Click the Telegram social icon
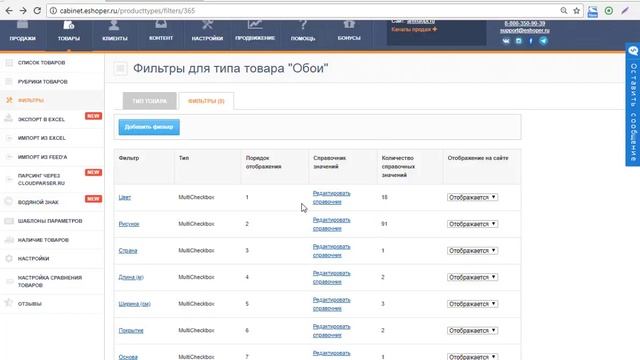Screen dimensions: 640x360 pyautogui.click(x=543, y=41)
